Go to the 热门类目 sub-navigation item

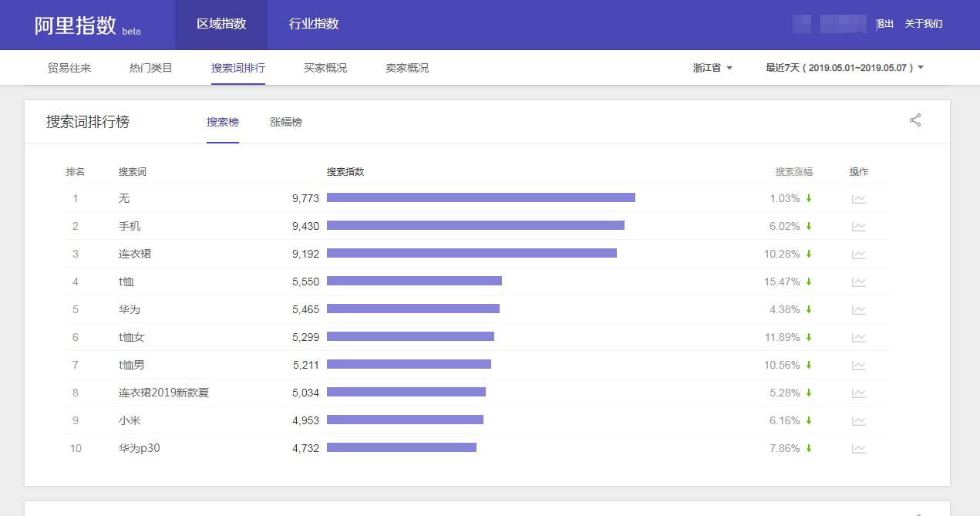(151, 68)
